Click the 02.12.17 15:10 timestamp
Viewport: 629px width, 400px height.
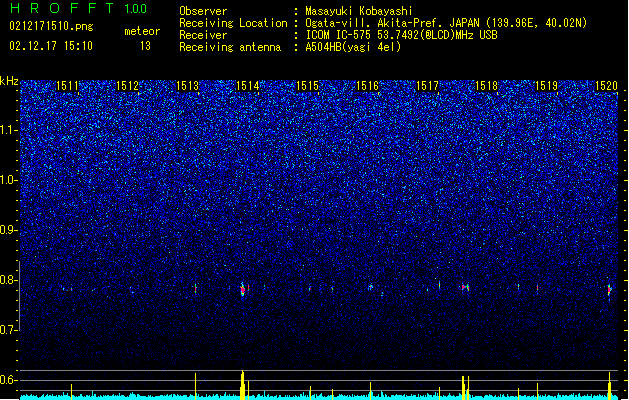pos(51,46)
